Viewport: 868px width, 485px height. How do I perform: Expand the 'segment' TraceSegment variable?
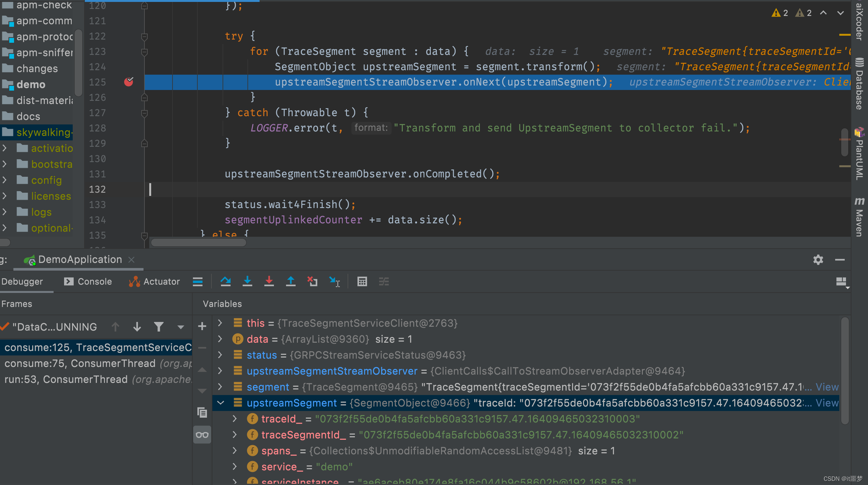pyautogui.click(x=220, y=386)
